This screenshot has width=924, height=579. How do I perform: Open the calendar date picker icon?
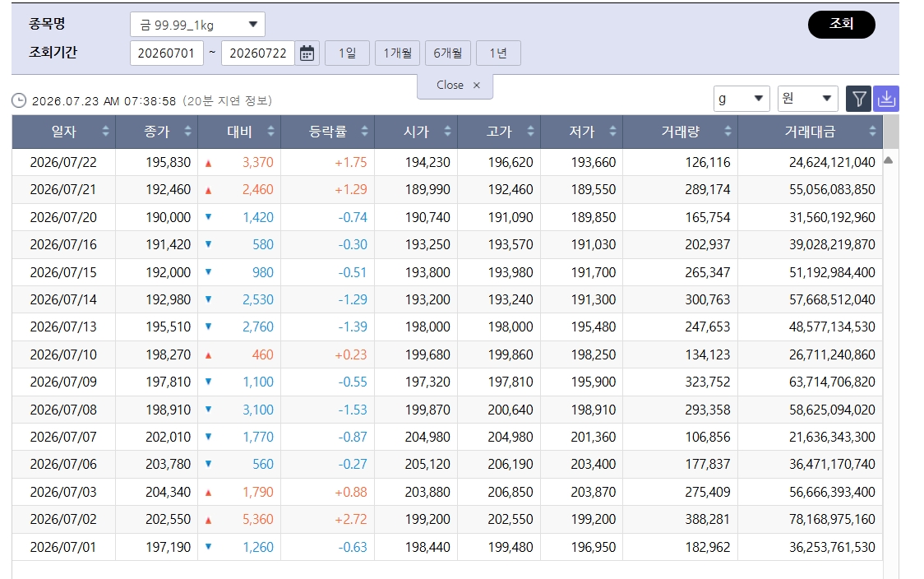pyautogui.click(x=307, y=53)
